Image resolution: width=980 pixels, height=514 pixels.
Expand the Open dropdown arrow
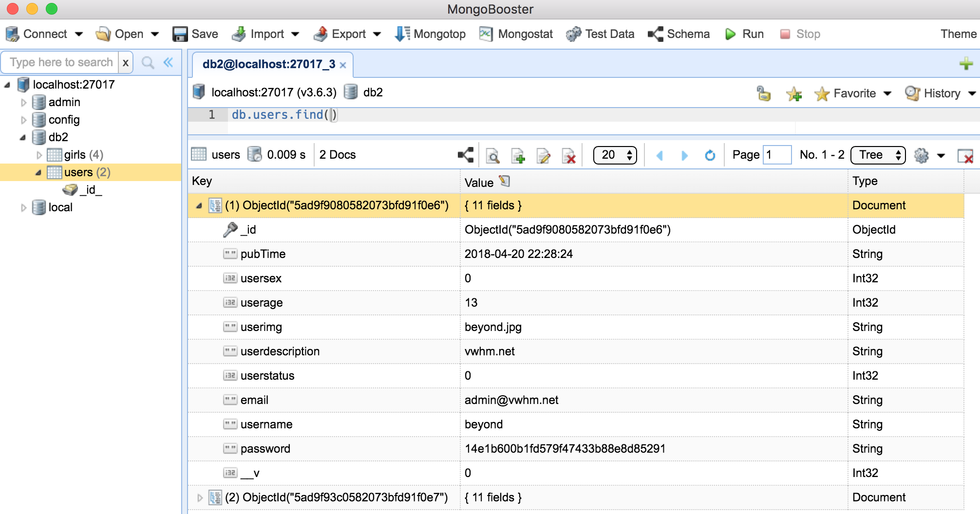(155, 34)
